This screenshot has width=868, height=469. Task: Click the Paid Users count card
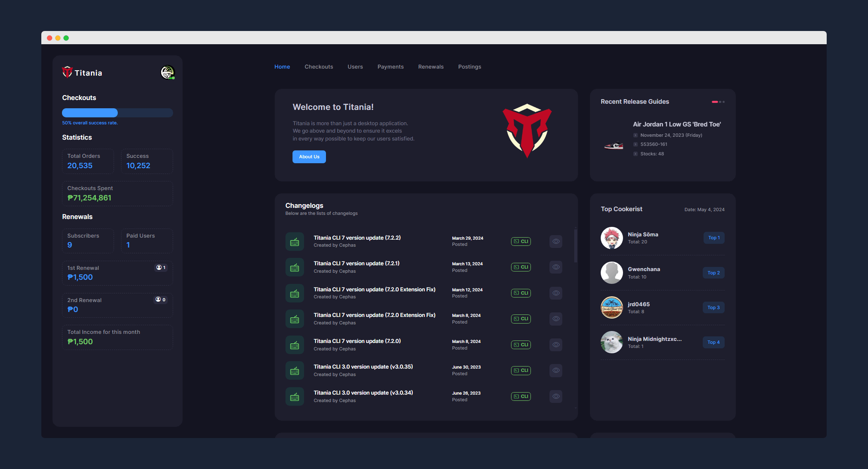147,241
